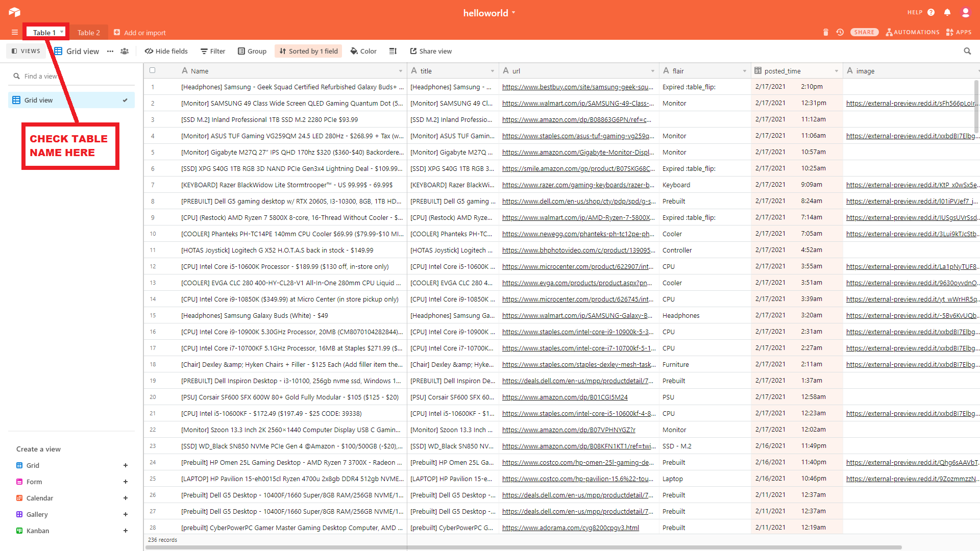
Task: Open the Airtable home logo
Action: tap(14, 12)
